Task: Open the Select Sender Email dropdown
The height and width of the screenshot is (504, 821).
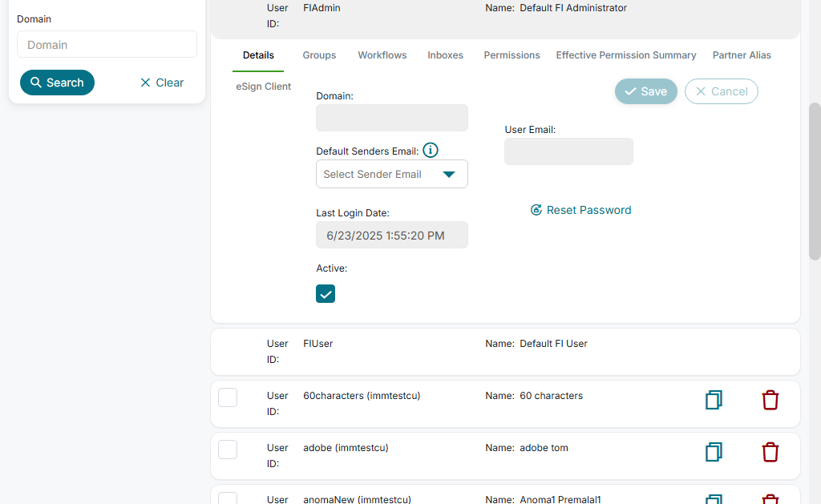Action: coord(392,174)
